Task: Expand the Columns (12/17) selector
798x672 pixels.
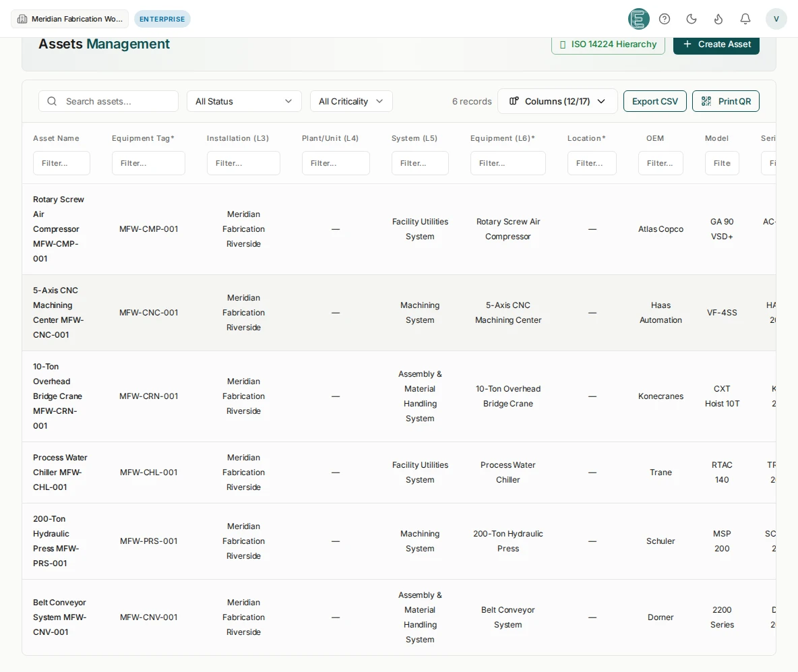Action: pyautogui.click(x=557, y=101)
